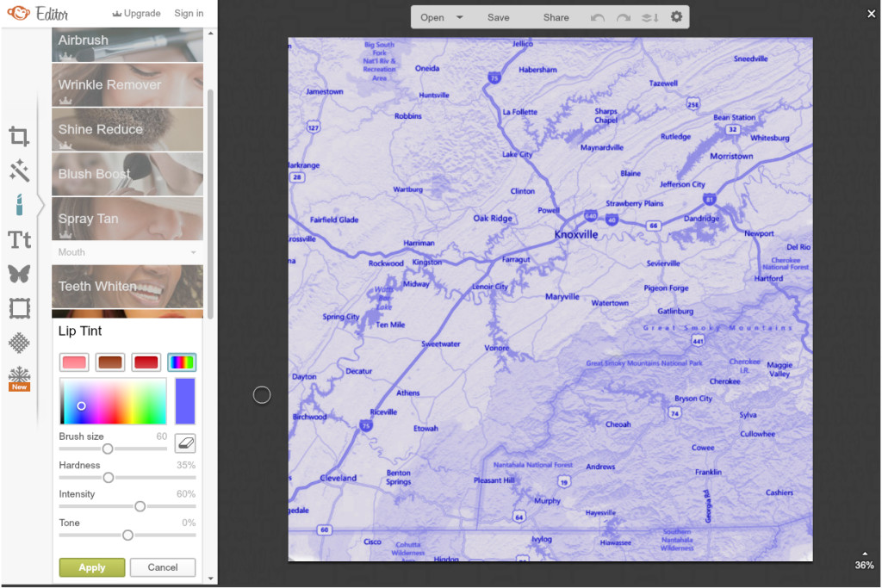Select the Crop basic edits tool
The image size is (882, 588).
pos(19,136)
